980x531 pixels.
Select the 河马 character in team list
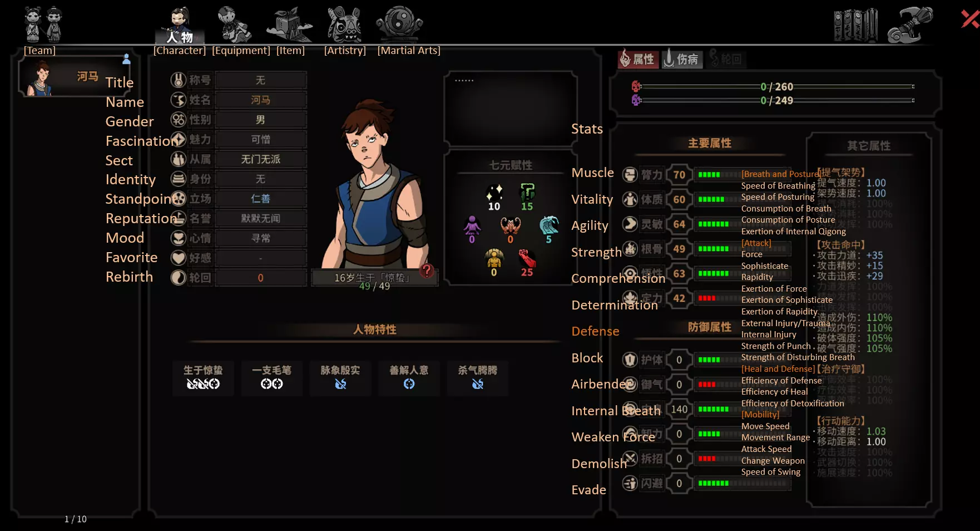75,77
